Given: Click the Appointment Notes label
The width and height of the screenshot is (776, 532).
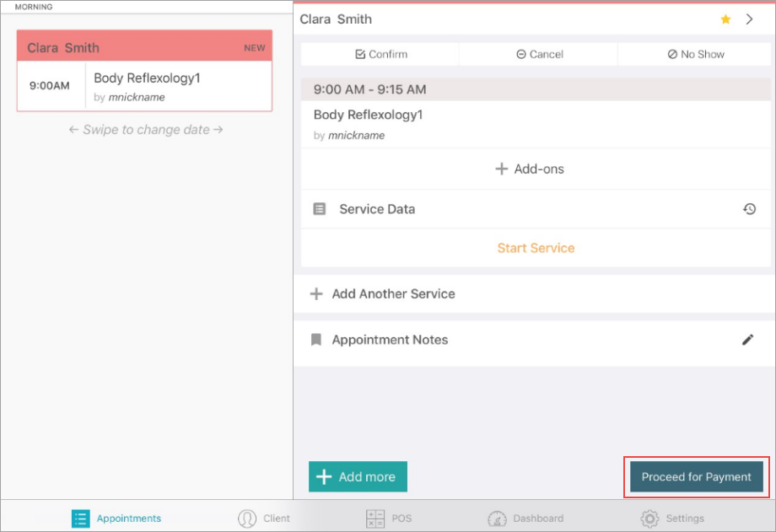Looking at the screenshot, I should tap(390, 340).
